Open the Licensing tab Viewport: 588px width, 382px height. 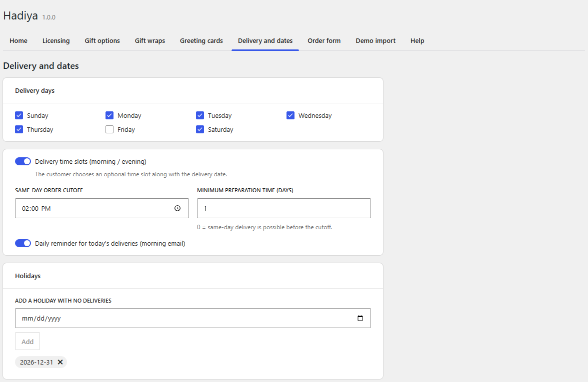point(56,41)
